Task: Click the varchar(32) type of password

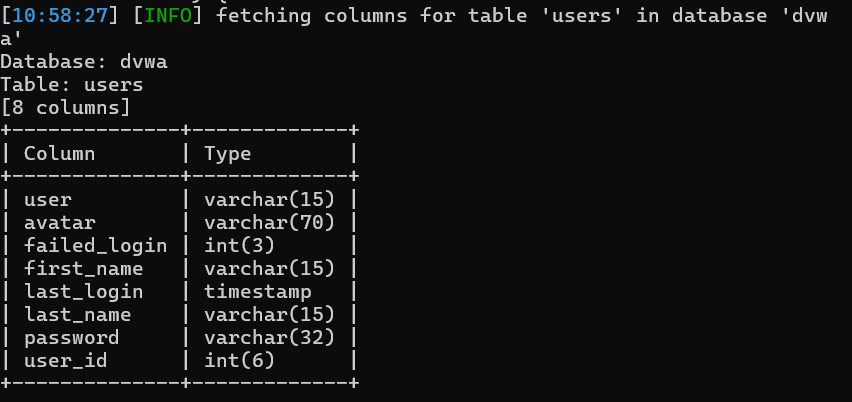Action: point(269,338)
